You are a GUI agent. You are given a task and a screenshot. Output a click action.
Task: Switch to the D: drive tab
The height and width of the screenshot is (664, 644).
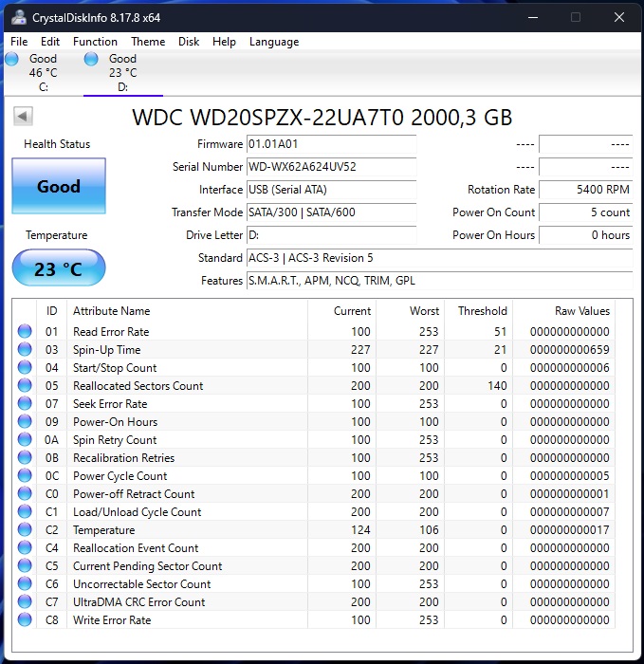tap(122, 72)
